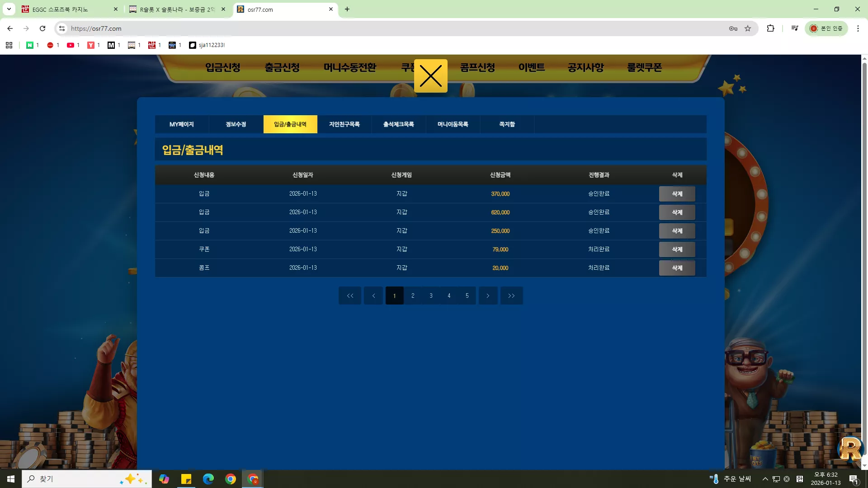Click the floating R logo badge

[x=850, y=449]
